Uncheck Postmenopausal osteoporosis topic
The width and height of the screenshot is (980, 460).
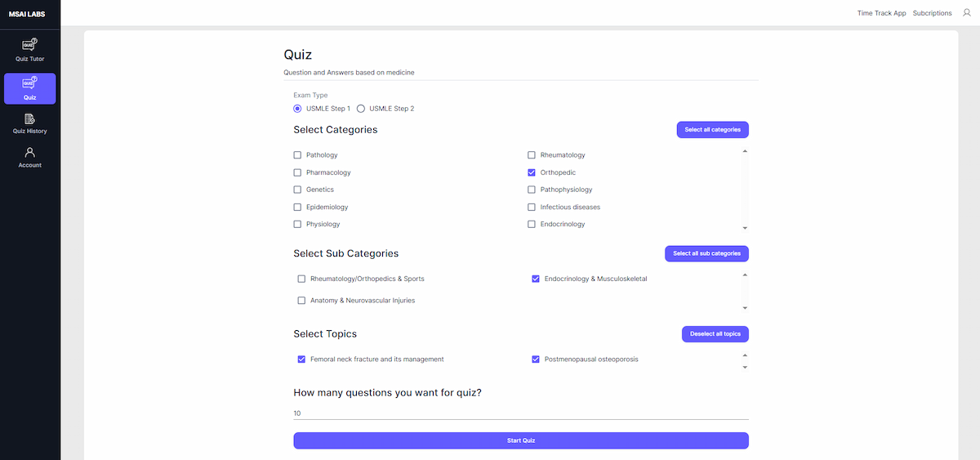[x=536, y=360]
